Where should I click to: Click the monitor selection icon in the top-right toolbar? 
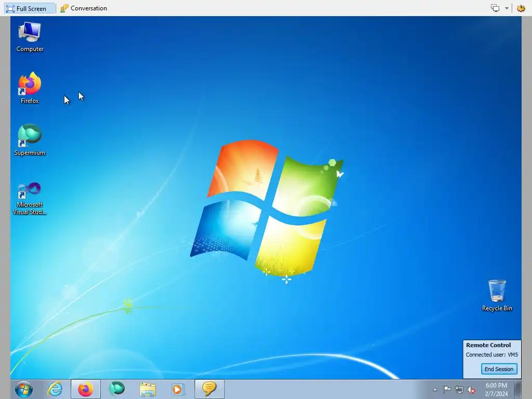(x=495, y=8)
